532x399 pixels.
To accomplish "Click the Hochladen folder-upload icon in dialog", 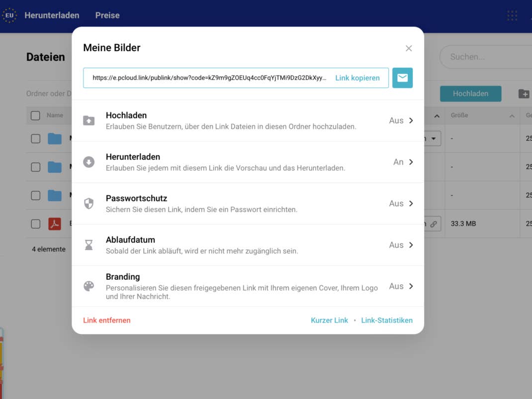I will click(x=89, y=120).
